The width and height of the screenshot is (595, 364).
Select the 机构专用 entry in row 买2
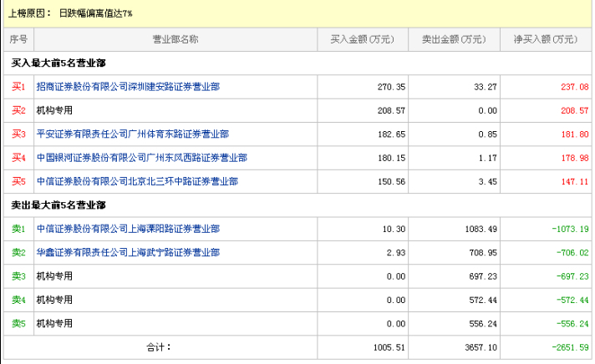tap(54, 110)
